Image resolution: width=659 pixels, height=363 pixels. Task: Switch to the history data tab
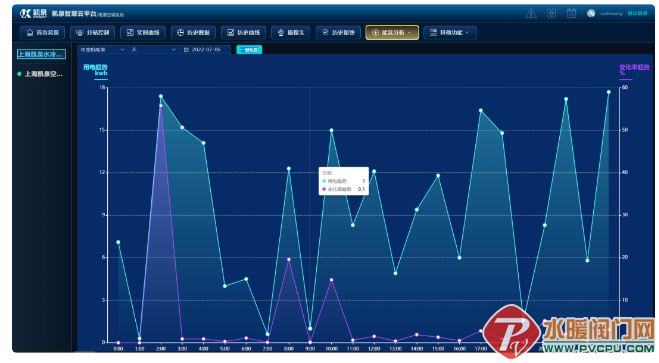[193, 32]
